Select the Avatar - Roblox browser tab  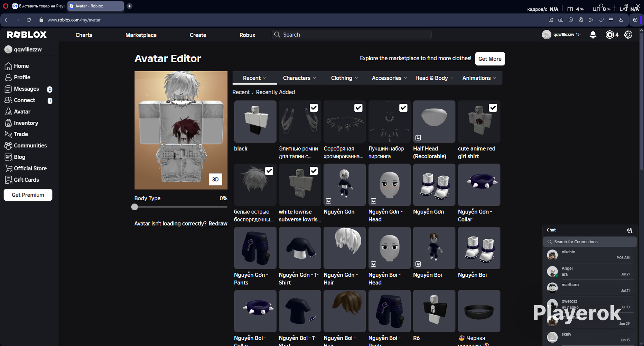[x=96, y=6]
